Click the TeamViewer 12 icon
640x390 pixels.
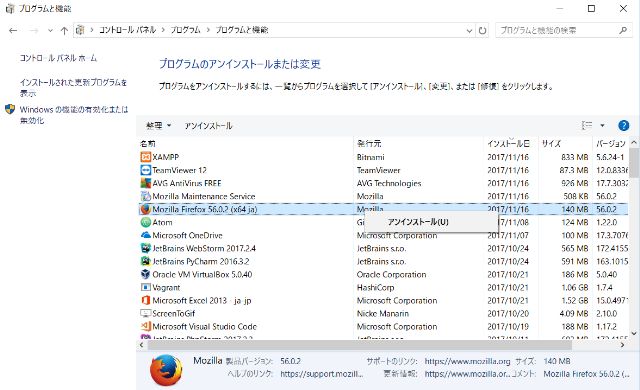click(x=146, y=170)
